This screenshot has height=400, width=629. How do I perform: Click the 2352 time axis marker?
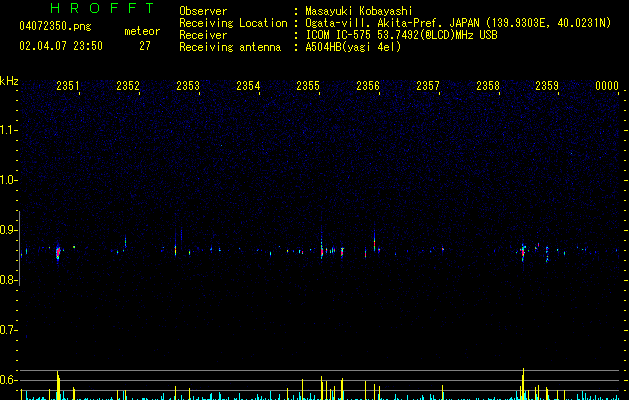click(x=128, y=85)
